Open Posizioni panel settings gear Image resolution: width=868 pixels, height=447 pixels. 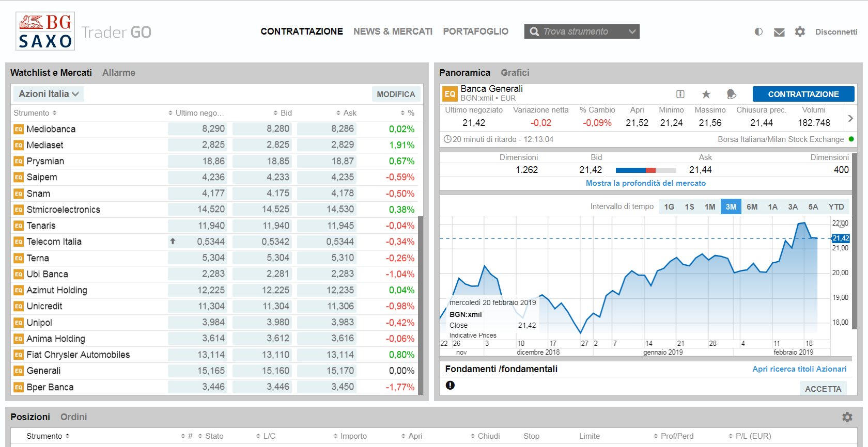tap(847, 417)
